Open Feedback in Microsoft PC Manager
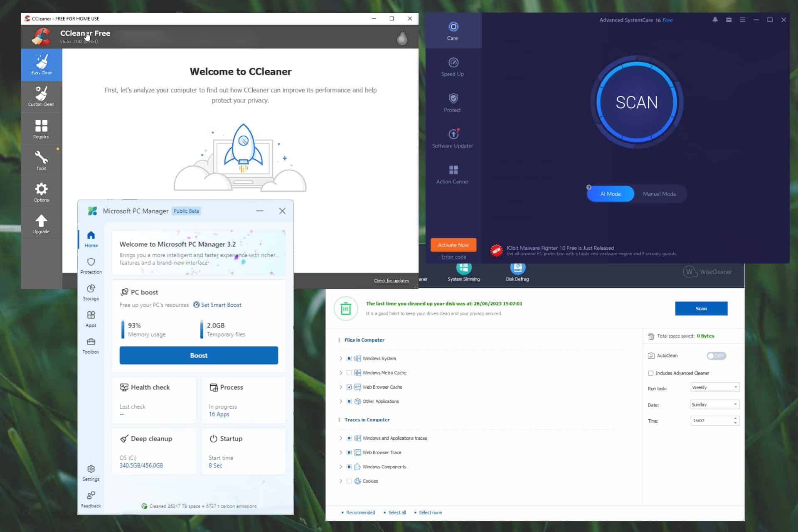Screen dimensions: 798x532 tap(91, 500)
